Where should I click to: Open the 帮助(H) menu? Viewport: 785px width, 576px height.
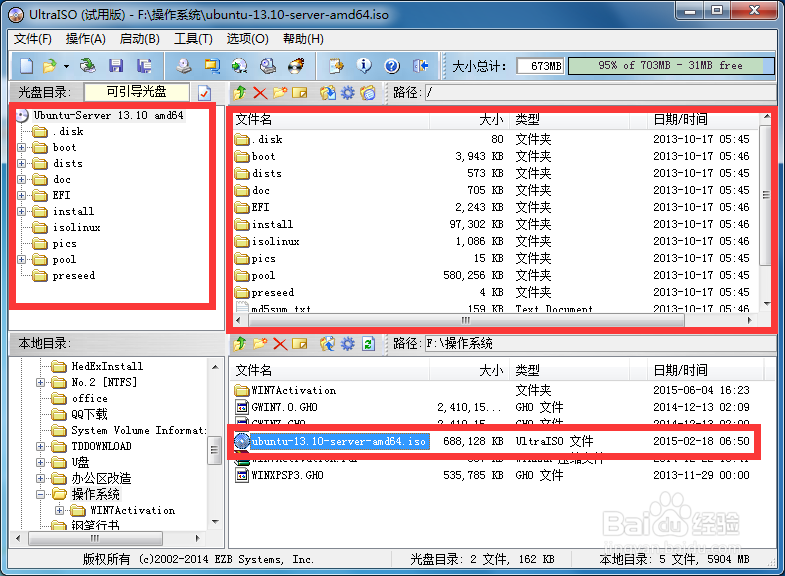pyautogui.click(x=303, y=39)
